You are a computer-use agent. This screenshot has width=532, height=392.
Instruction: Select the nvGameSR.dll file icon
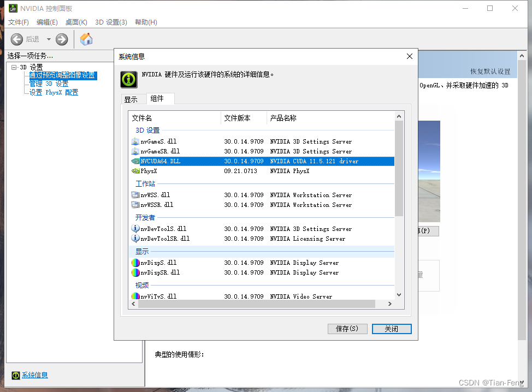[x=135, y=151]
